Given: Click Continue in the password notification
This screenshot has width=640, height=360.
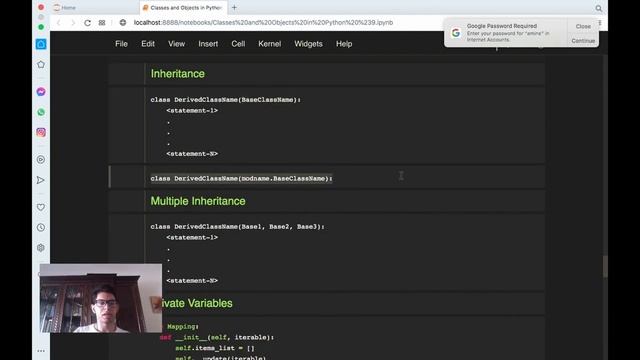Looking at the screenshot, I should pyautogui.click(x=583, y=41).
